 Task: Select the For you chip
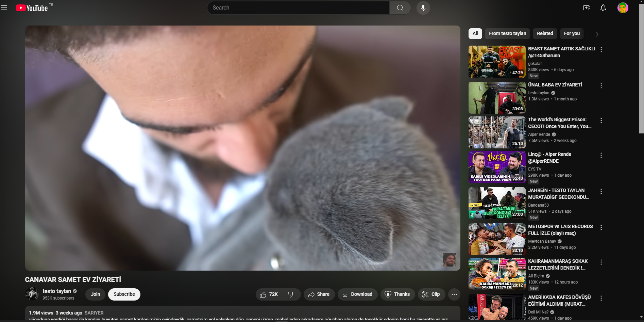(572, 34)
